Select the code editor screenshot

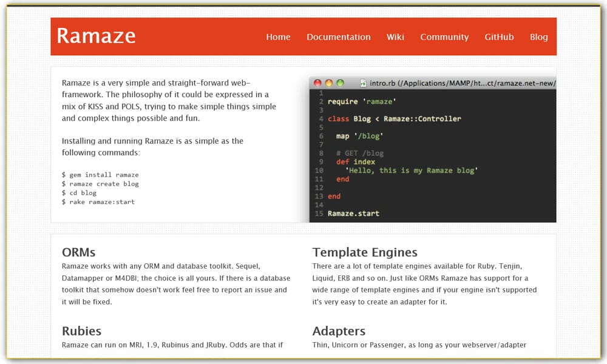tap(432, 150)
